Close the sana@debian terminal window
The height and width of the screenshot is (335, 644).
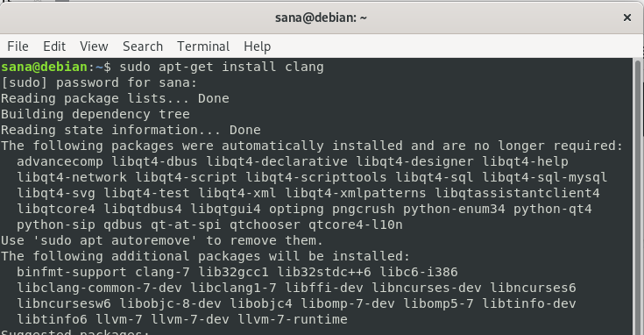coord(626,18)
